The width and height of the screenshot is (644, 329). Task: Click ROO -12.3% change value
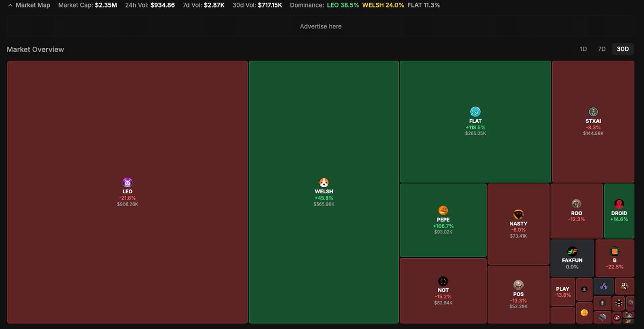[x=576, y=220]
